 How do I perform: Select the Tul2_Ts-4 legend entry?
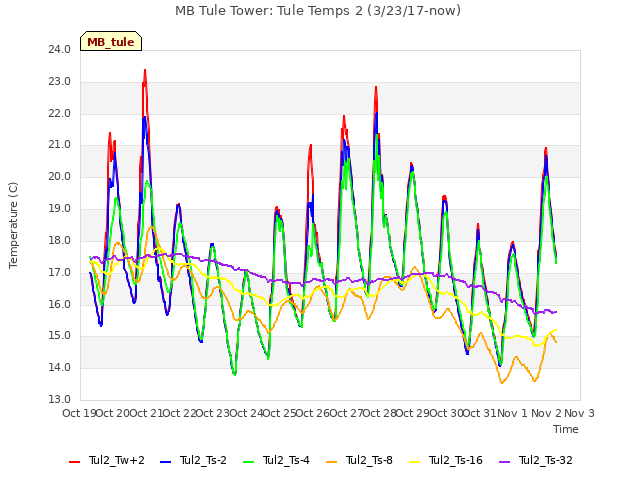(276, 460)
